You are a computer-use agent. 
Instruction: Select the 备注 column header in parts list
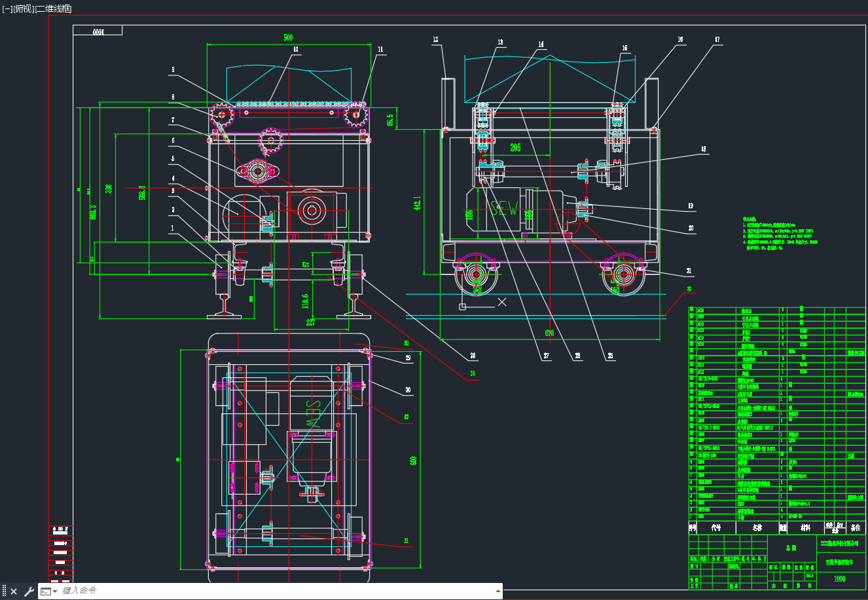(x=855, y=527)
